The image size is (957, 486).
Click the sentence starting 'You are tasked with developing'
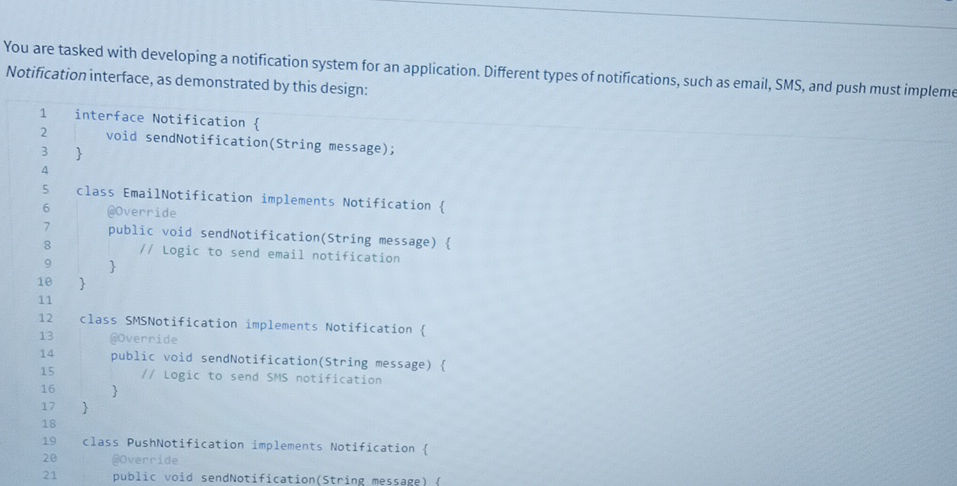tap(480, 69)
